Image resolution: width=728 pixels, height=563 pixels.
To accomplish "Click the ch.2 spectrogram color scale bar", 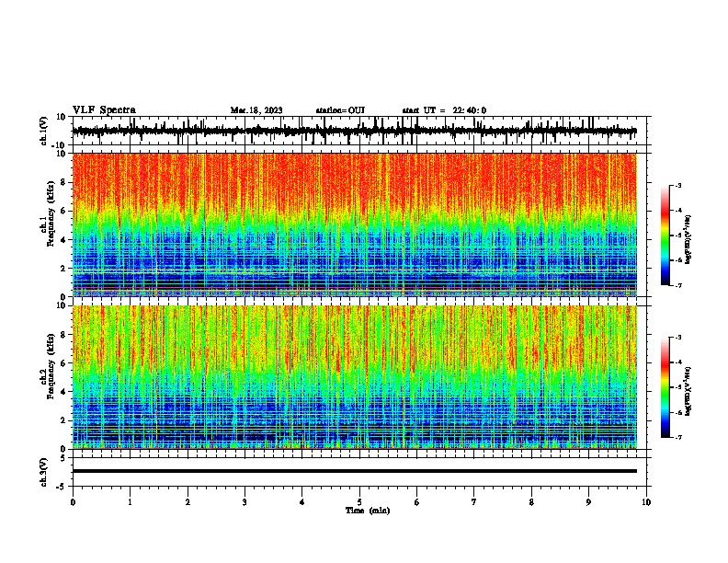I will 665,387.
